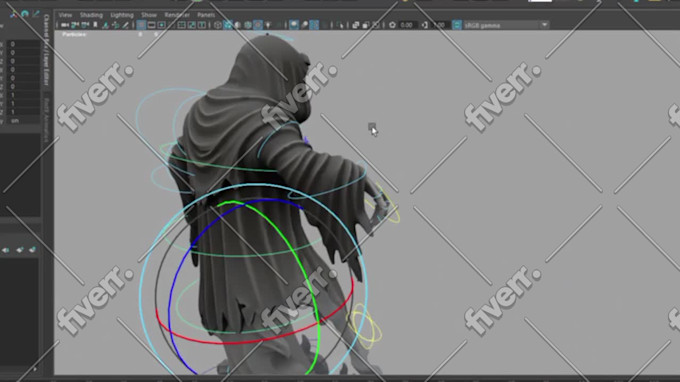The height and width of the screenshot is (382, 680).
Task: Click the on visibility channel value
Action: click(x=24, y=121)
